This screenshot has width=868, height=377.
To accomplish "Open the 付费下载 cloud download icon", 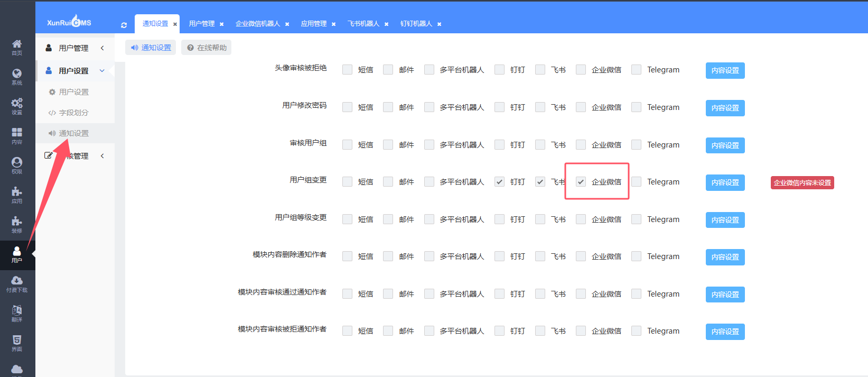I will pos(17,283).
